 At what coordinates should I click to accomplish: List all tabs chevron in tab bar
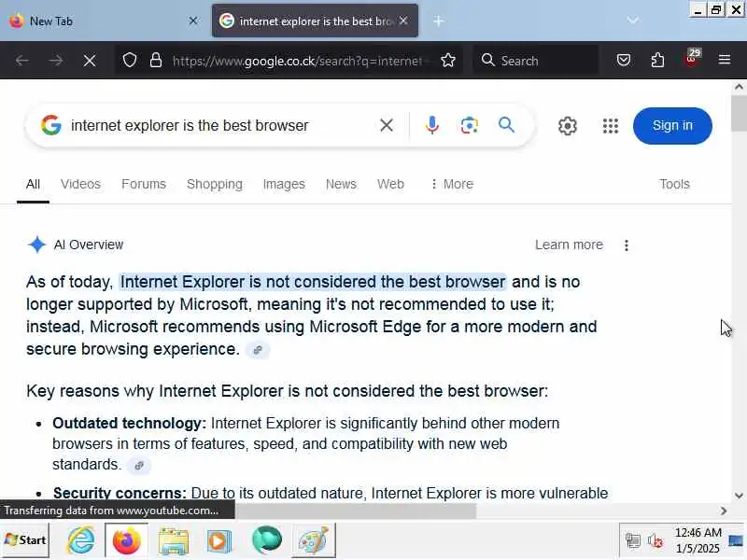[633, 21]
